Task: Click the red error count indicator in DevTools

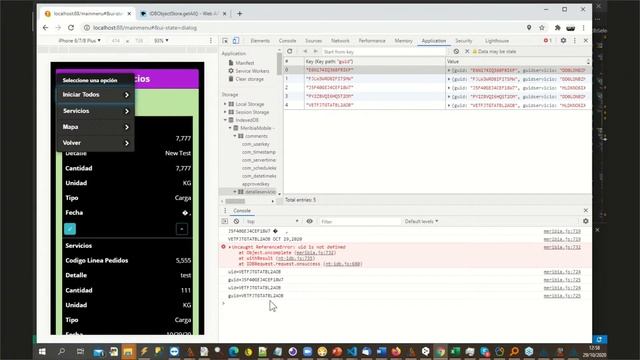Action: click(x=547, y=40)
